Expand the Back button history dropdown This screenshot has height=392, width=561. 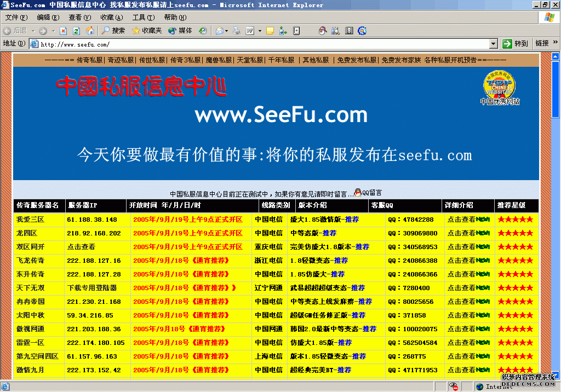coord(33,31)
